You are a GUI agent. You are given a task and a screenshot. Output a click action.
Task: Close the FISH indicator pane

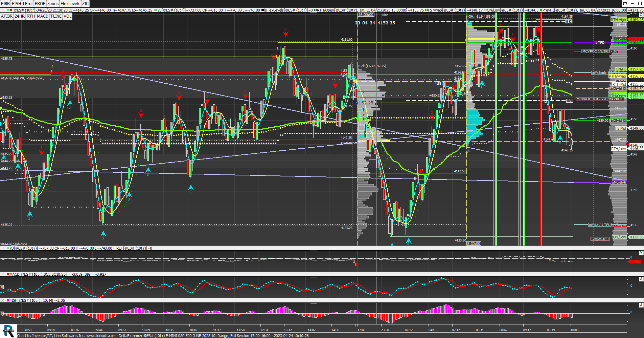pyautogui.click(x=2, y=300)
